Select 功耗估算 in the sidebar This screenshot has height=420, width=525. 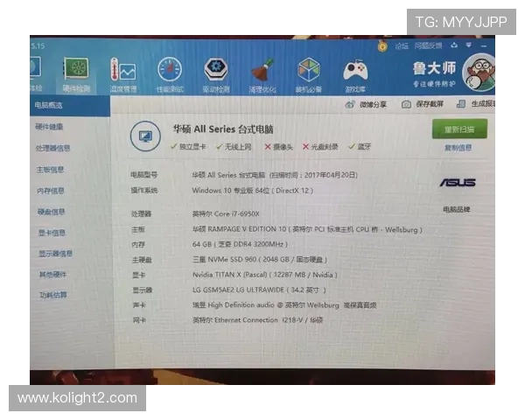coord(53,295)
